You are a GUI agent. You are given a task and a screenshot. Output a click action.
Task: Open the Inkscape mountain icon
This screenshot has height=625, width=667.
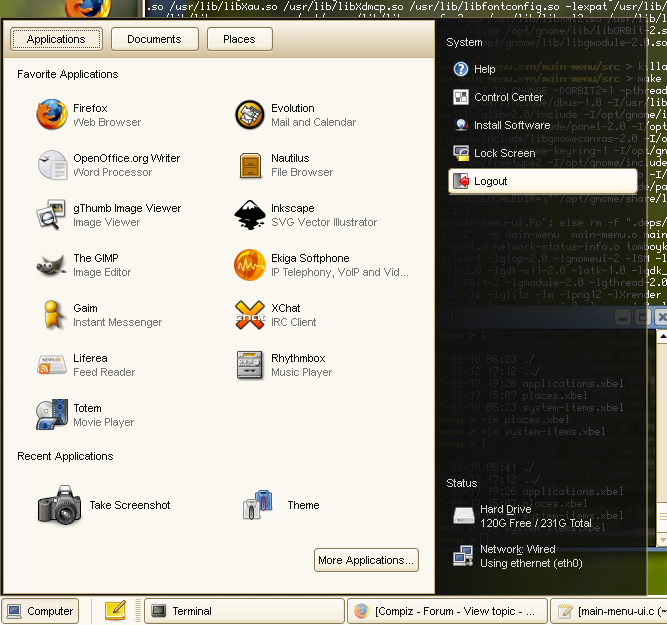[x=250, y=215]
